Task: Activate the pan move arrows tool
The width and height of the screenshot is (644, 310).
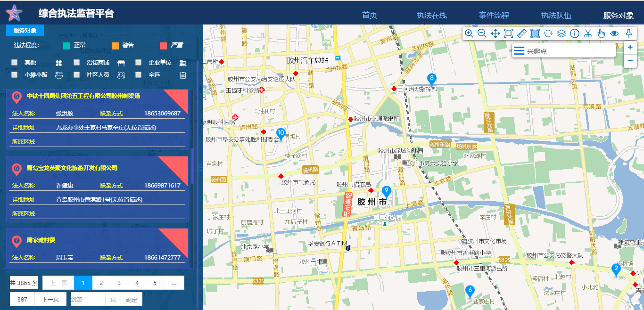Action: pos(495,33)
